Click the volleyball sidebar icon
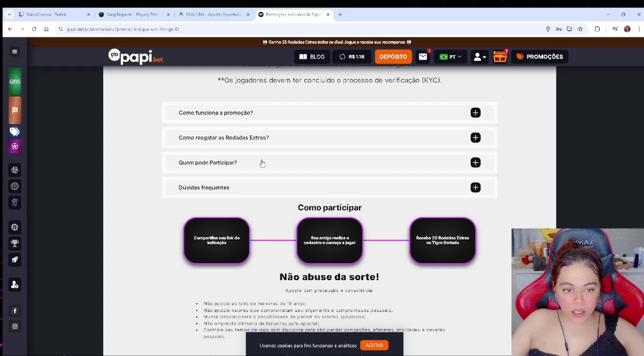 15,170
